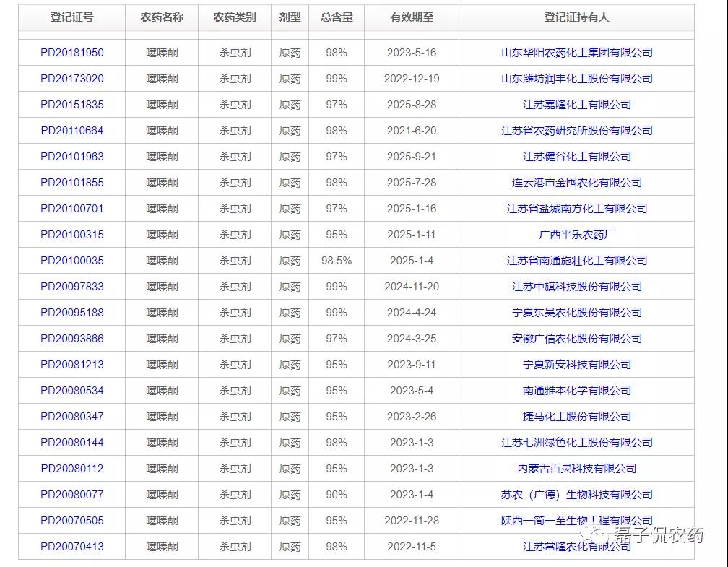
Task: Click the 登记证持有人 column header
Action: (x=576, y=17)
